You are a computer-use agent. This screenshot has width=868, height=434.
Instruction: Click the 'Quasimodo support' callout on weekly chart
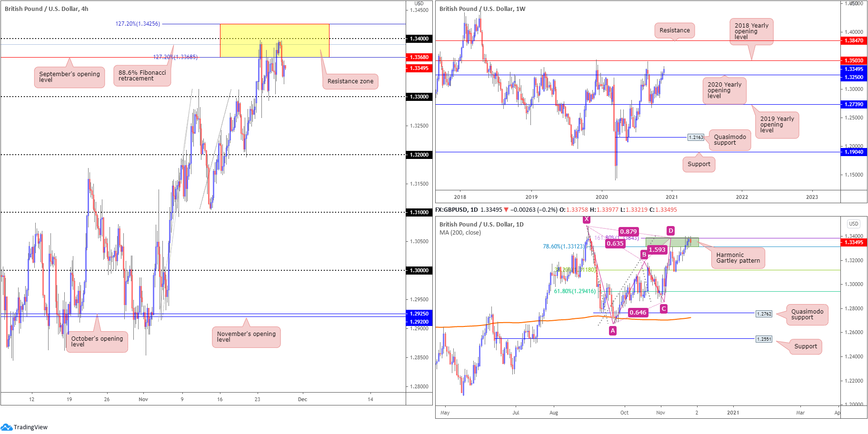point(729,140)
